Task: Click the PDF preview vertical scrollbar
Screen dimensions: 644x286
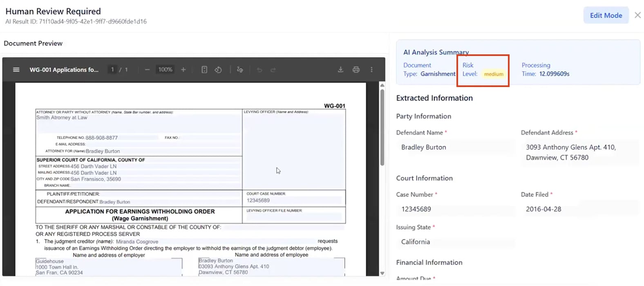Action: [382, 127]
